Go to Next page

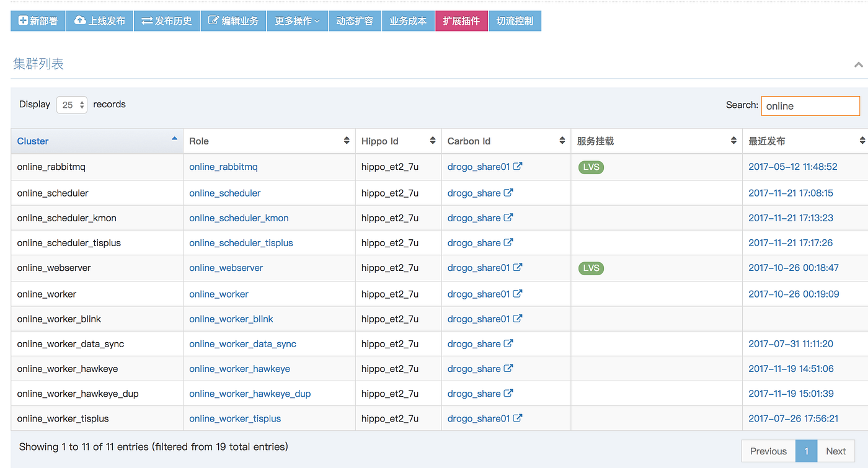coord(836,451)
